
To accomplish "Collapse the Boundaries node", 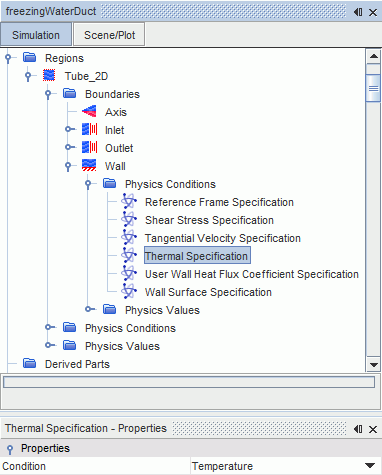I will pyautogui.click(x=48, y=94).
